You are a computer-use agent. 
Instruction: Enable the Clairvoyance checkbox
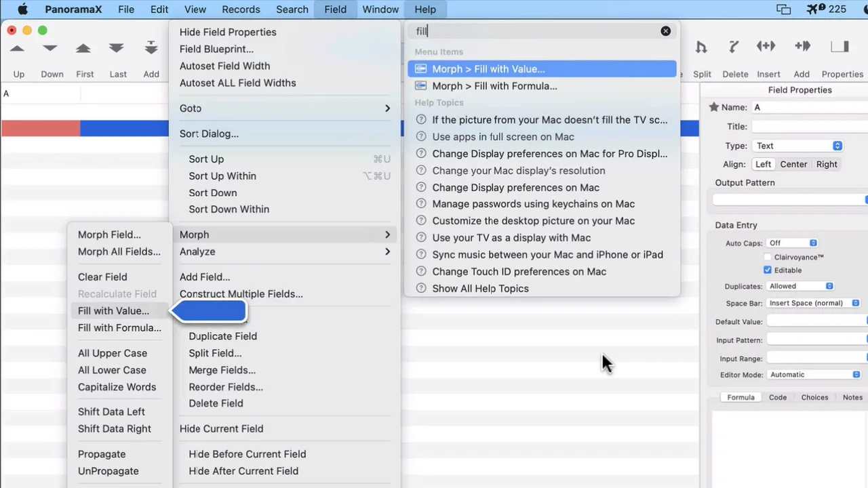(x=768, y=258)
